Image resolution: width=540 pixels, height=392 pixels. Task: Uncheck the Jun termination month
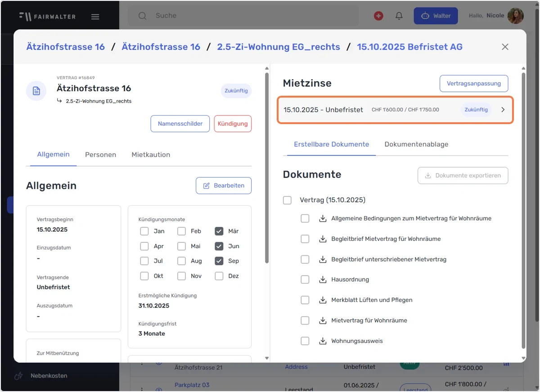pos(219,246)
